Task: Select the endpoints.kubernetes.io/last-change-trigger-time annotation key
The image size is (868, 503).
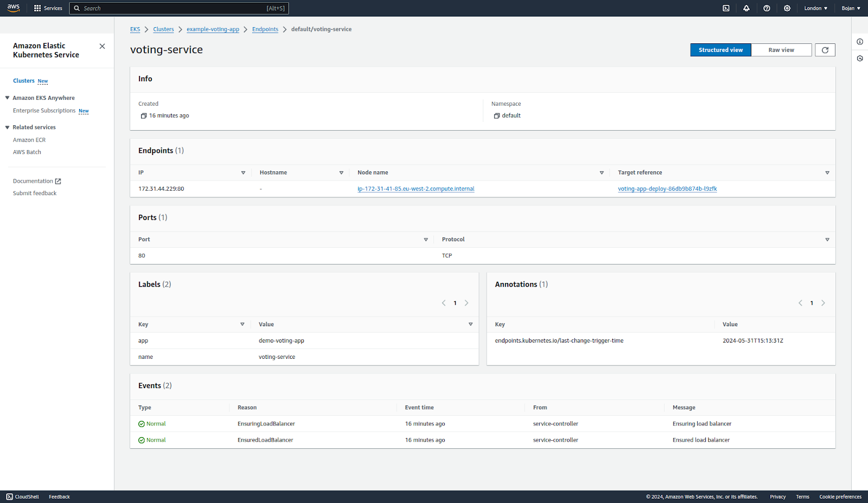Action: [x=559, y=341]
